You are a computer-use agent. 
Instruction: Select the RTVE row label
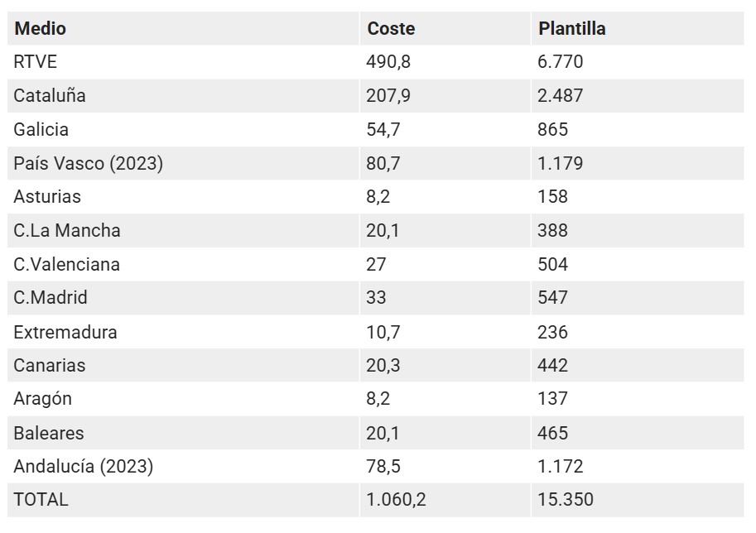pos(35,62)
